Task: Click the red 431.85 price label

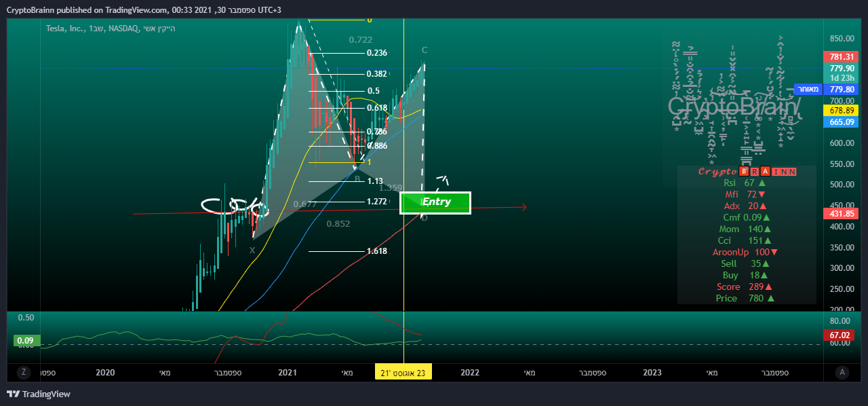Action: 841,214
